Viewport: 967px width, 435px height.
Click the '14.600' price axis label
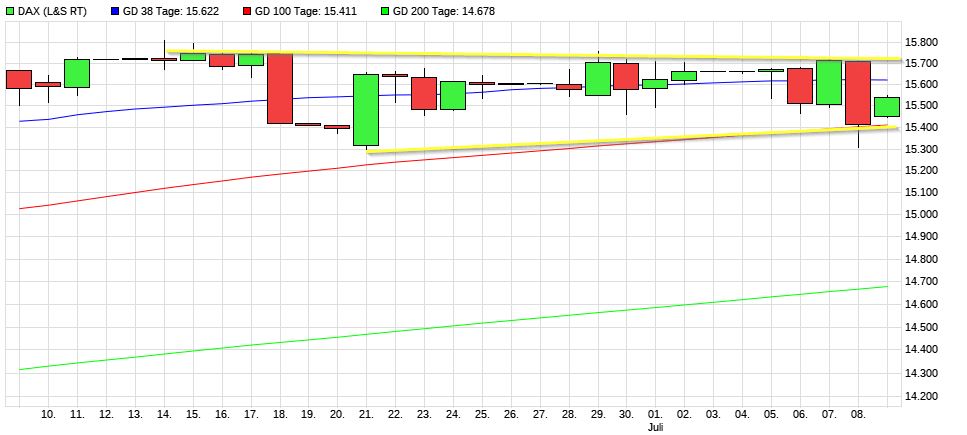tap(921, 304)
